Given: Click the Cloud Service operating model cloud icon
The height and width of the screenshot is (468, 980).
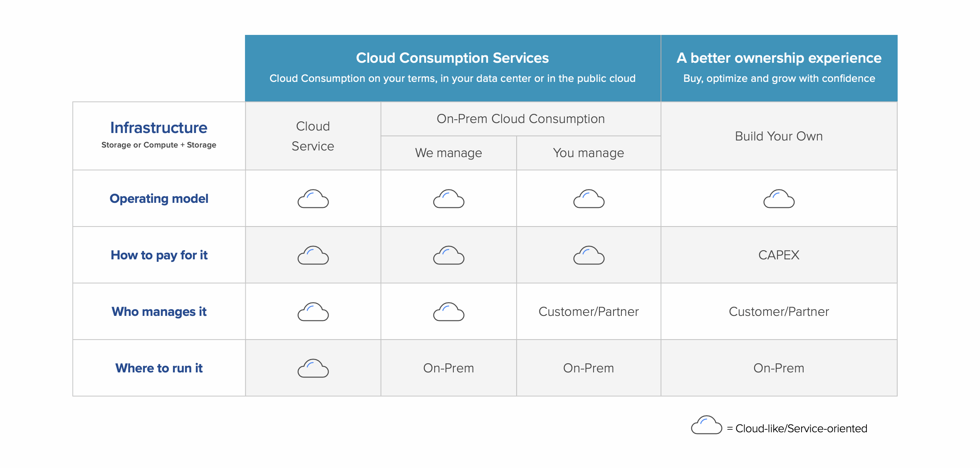Looking at the screenshot, I should click(x=313, y=199).
